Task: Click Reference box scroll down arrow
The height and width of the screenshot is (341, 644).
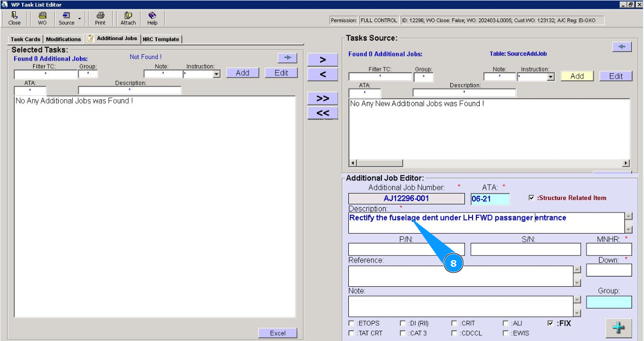Action: coord(577,283)
